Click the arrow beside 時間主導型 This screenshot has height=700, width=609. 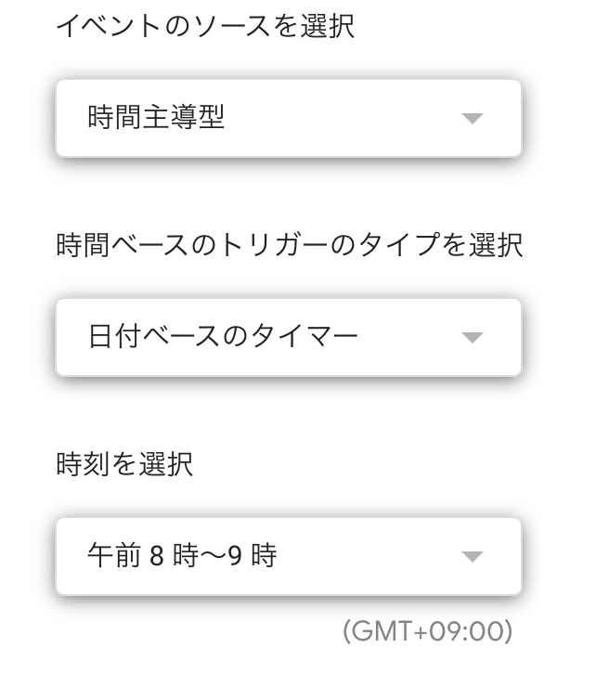[x=473, y=119]
